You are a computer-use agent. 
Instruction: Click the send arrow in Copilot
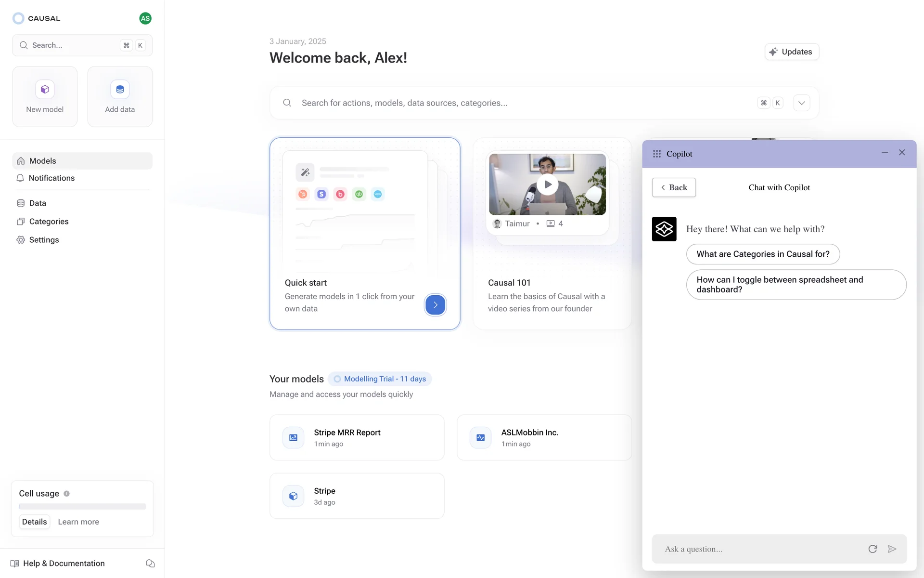coord(892,549)
